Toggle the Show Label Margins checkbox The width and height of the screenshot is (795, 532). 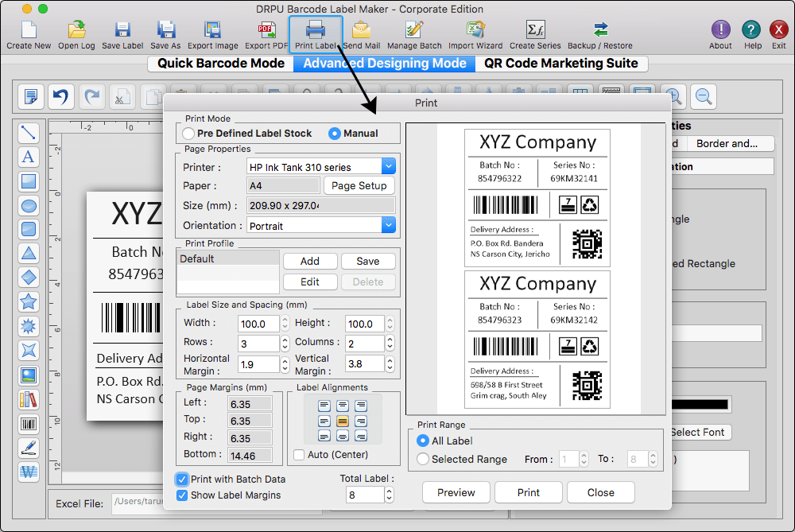tap(182, 495)
